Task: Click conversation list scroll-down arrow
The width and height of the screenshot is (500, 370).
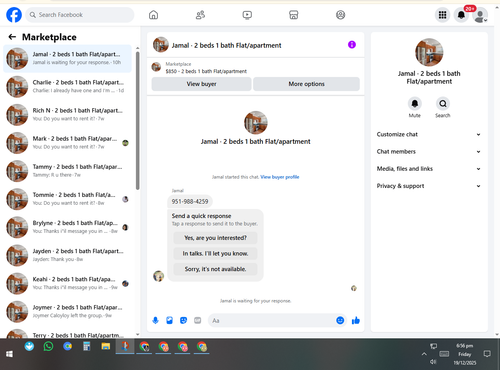Action: (x=137, y=334)
